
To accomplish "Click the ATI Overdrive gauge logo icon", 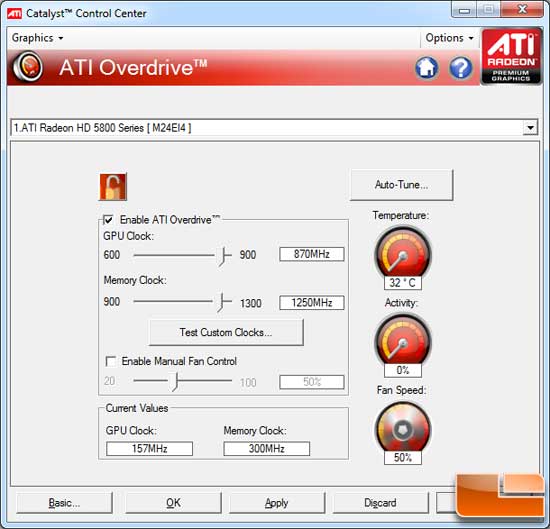I will [28, 67].
